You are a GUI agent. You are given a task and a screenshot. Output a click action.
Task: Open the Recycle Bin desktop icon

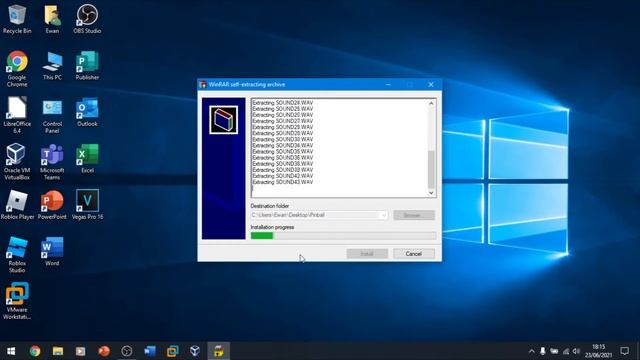(17, 19)
